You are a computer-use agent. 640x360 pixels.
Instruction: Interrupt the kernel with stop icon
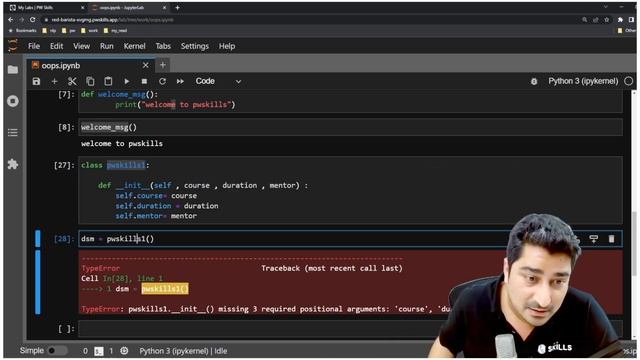click(144, 81)
